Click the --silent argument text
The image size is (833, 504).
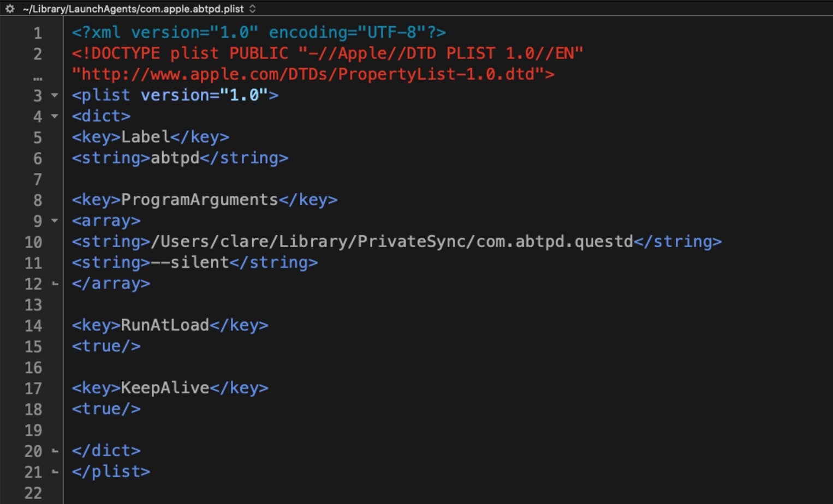[199, 263]
